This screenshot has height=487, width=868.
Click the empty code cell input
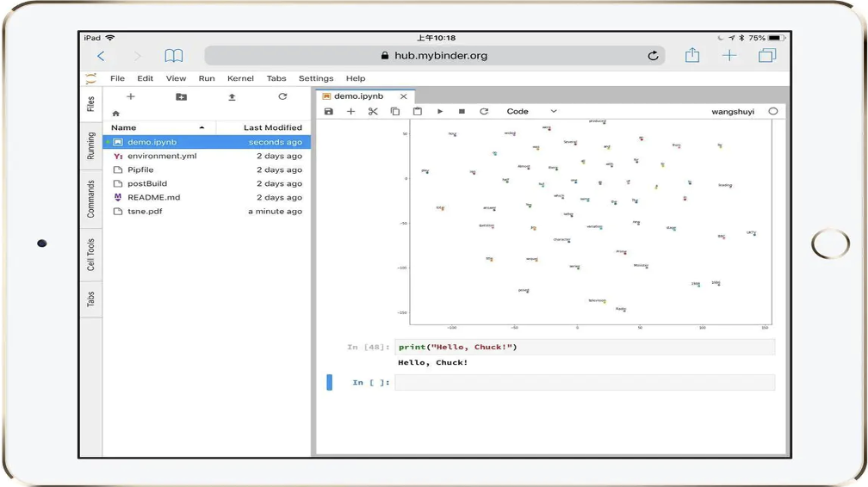[585, 382]
